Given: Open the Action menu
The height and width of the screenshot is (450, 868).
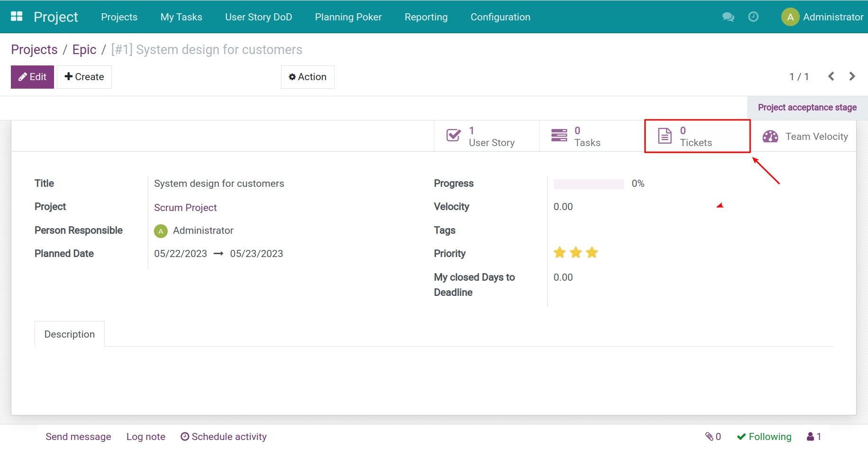Looking at the screenshot, I should pyautogui.click(x=307, y=76).
